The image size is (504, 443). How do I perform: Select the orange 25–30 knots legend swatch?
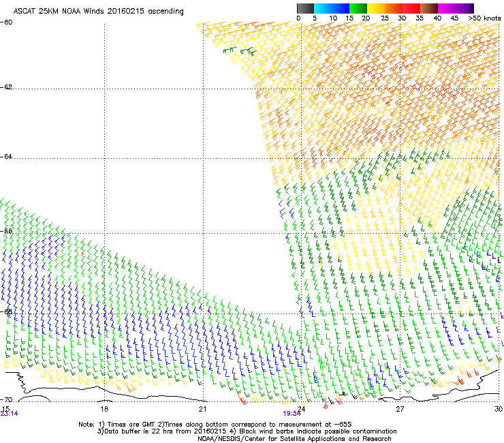(x=394, y=8)
